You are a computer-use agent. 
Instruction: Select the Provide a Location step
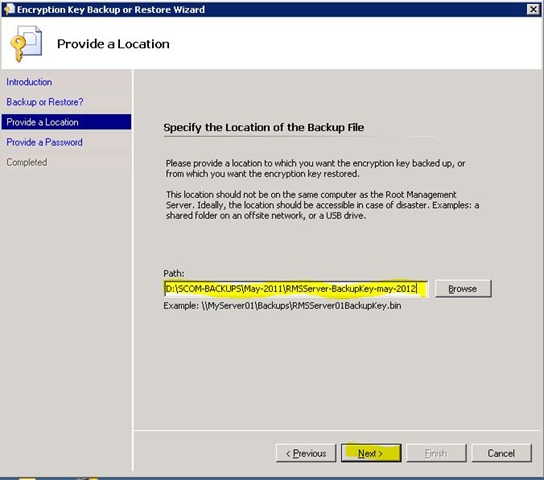66,122
